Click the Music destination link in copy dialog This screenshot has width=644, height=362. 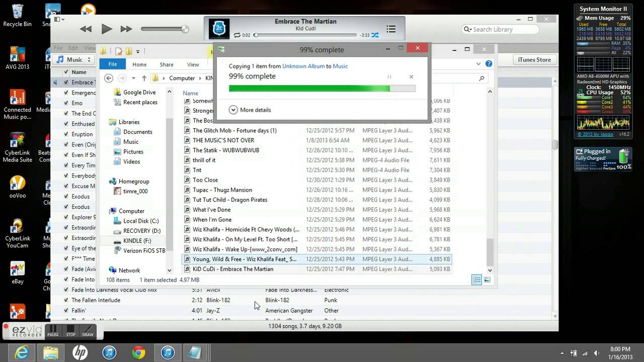point(340,66)
